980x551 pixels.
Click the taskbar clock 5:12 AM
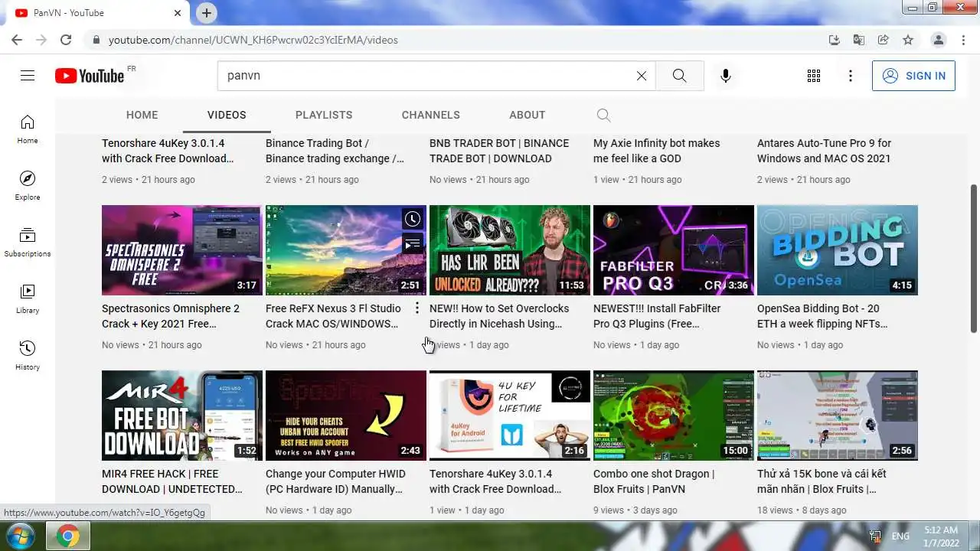click(x=940, y=530)
